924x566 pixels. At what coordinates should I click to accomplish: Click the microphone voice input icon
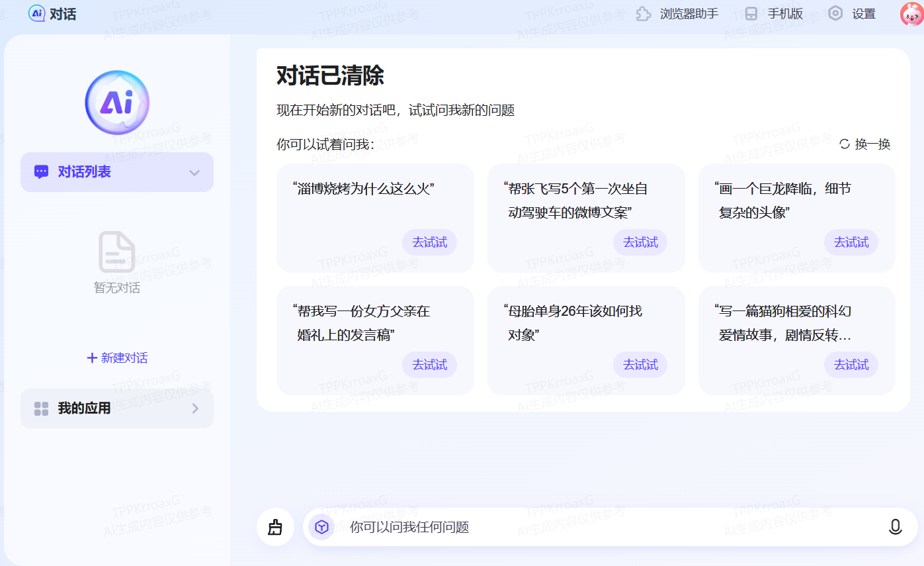pyautogui.click(x=895, y=527)
